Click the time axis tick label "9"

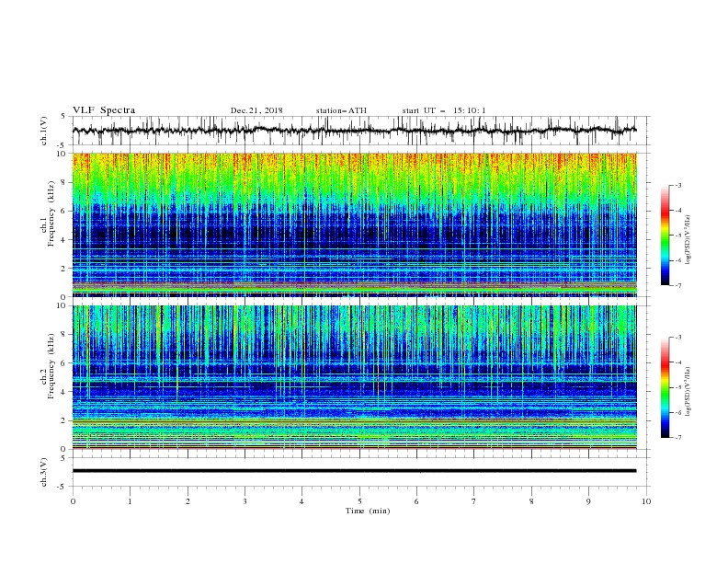coord(588,501)
